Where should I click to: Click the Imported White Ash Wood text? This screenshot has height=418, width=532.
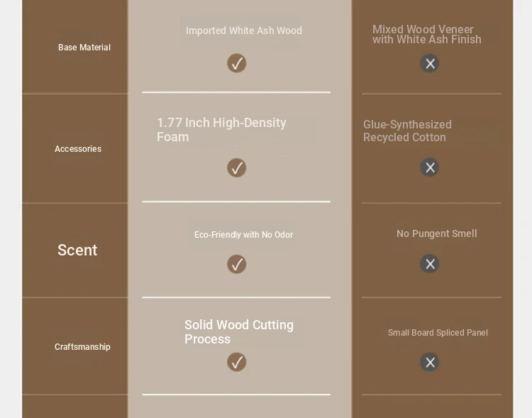(x=243, y=31)
